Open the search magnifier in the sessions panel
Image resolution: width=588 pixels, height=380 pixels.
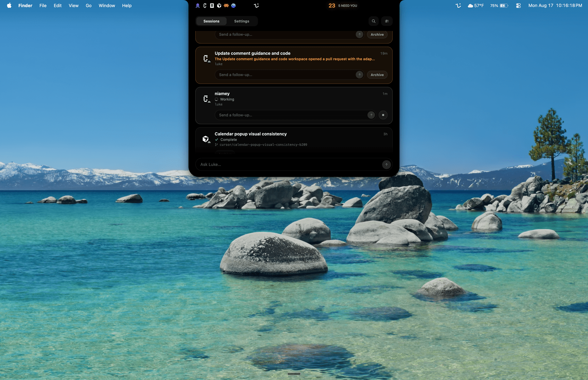(x=373, y=21)
